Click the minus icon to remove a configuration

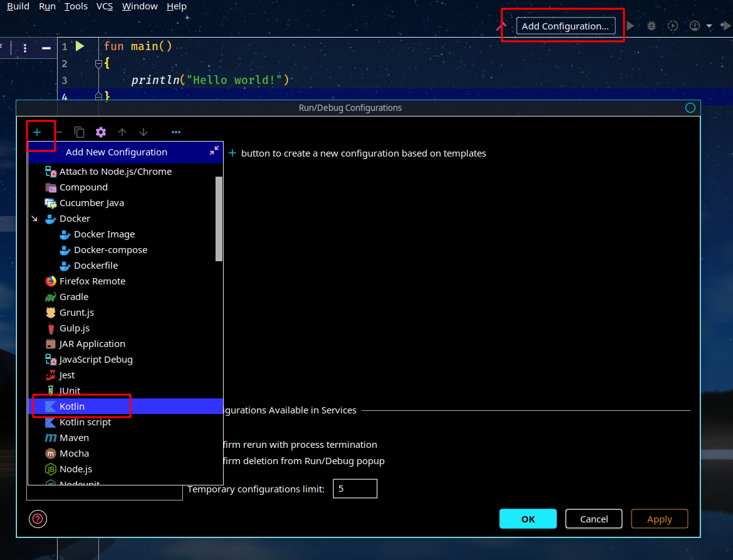58,132
